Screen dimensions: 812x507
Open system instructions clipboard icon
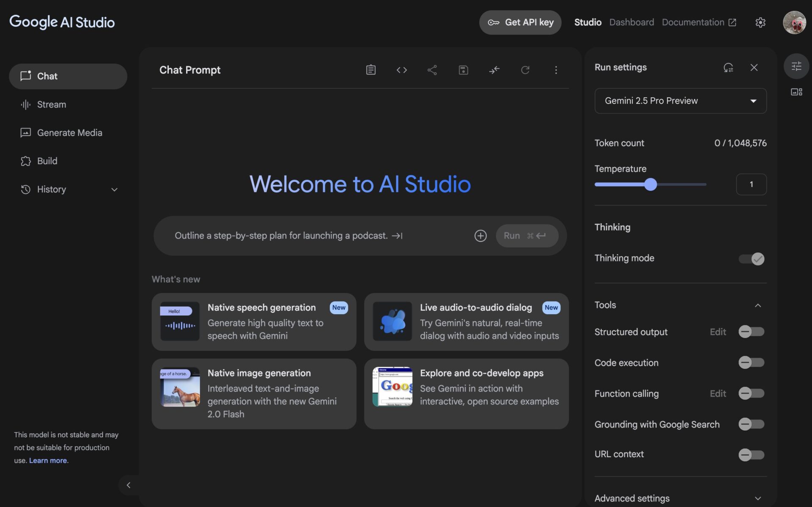370,70
